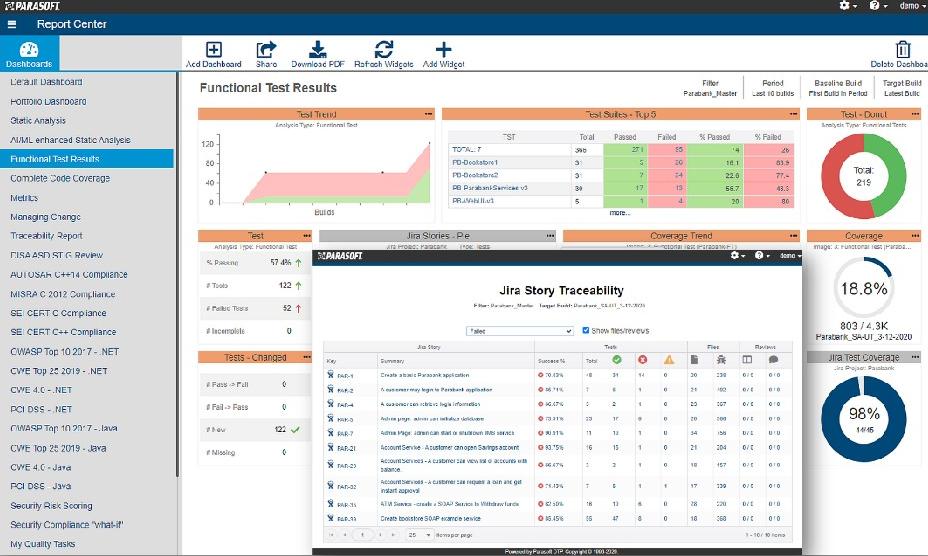Click the Download PDF icon
This screenshot has width=928, height=556.
(318, 50)
